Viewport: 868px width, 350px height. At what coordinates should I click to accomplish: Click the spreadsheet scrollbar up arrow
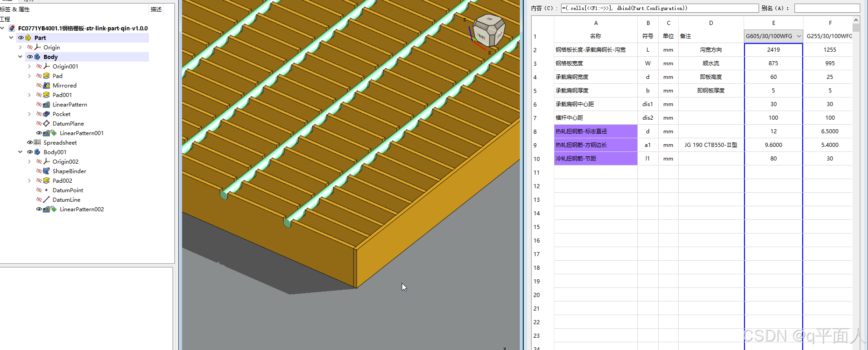[856, 20]
